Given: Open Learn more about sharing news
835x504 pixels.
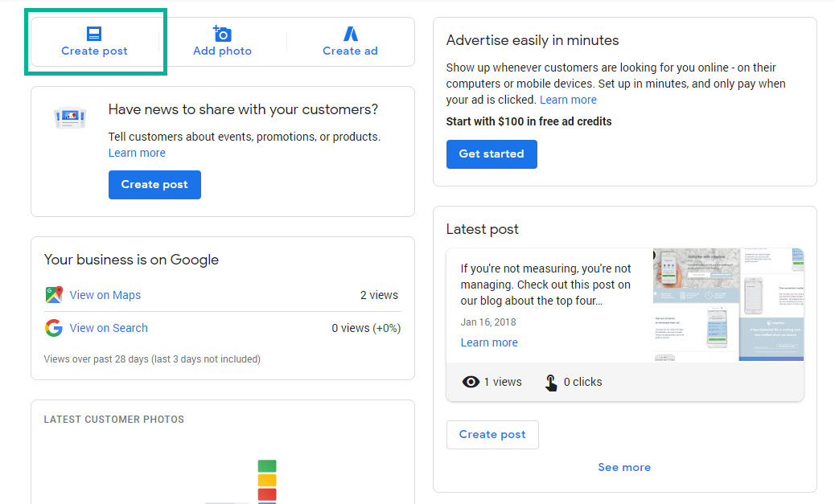Looking at the screenshot, I should [136, 152].
